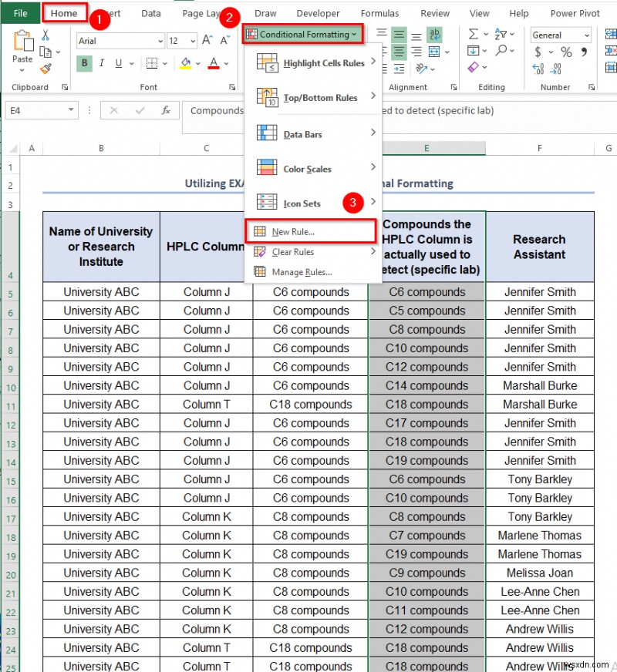Select the Fill Down icon in Editing
617x672 pixels.
[x=473, y=49]
